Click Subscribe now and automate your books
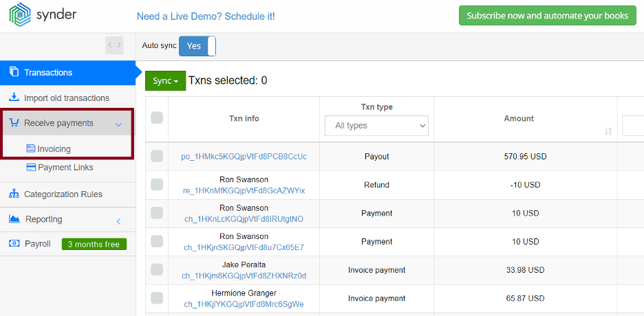644x316 pixels. click(548, 16)
